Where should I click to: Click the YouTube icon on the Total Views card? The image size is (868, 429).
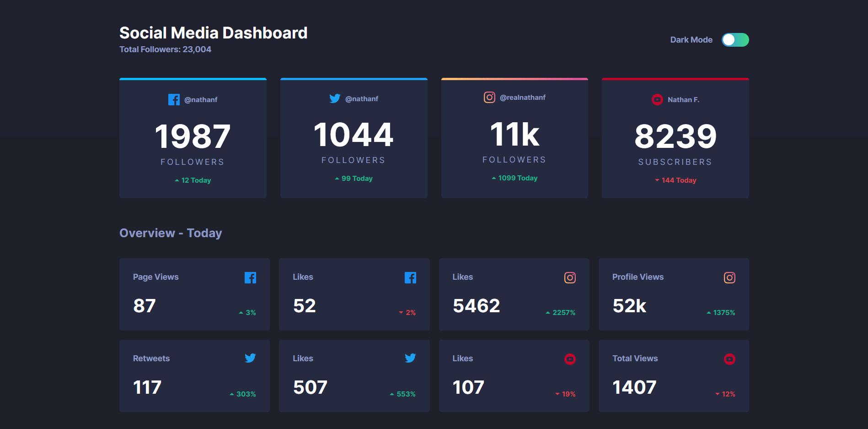[729, 359]
